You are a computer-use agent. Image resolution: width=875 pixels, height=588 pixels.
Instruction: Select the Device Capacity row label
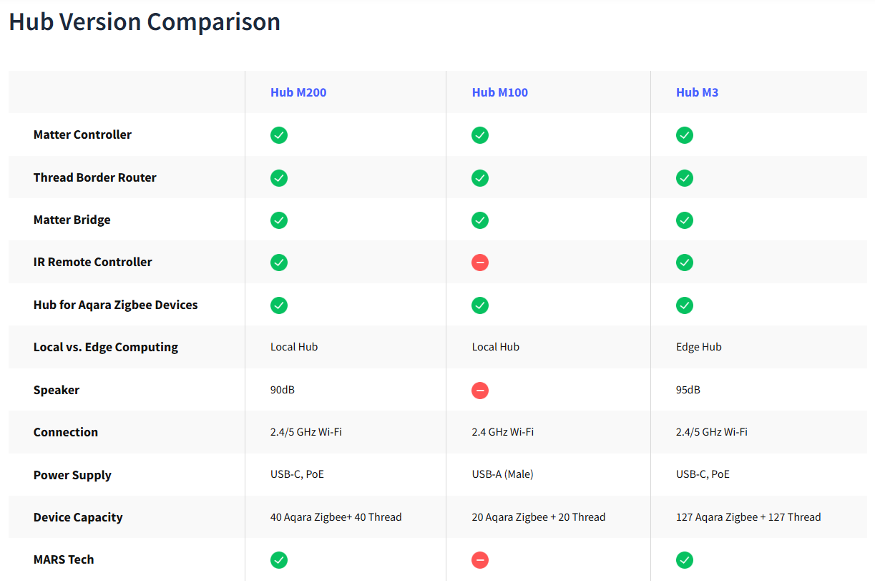(78, 517)
